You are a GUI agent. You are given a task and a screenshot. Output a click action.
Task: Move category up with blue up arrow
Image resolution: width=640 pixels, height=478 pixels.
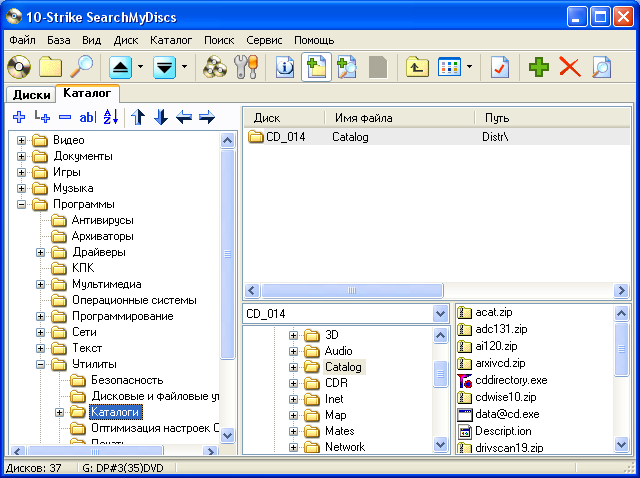tap(139, 117)
